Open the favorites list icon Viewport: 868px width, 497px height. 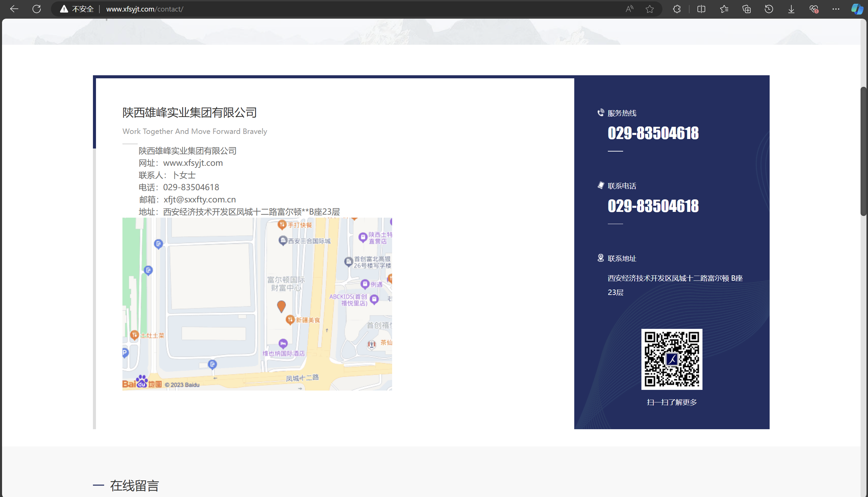pyautogui.click(x=724, y=9)
